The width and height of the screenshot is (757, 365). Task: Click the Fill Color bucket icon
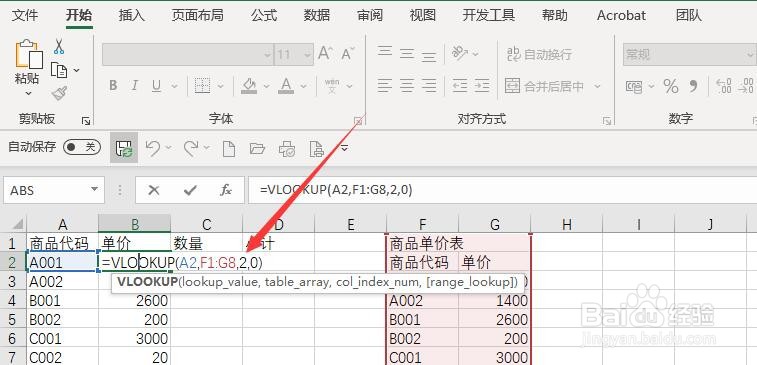coord(249,86)
